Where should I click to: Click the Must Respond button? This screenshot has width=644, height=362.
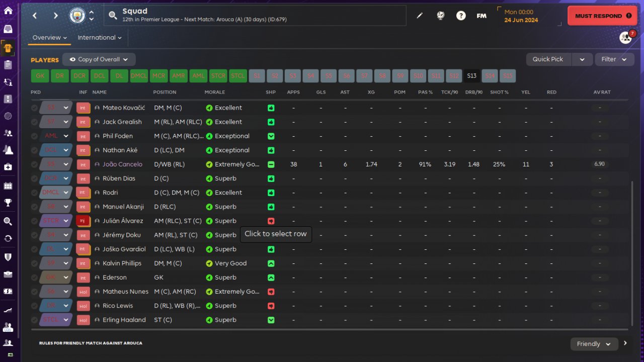(602, 16)
